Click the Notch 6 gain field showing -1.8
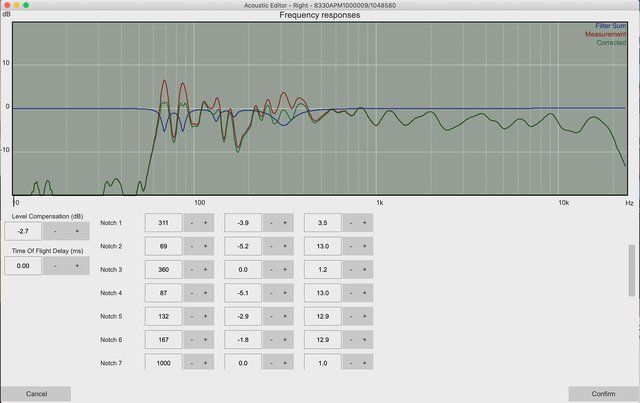 point(243,340)
